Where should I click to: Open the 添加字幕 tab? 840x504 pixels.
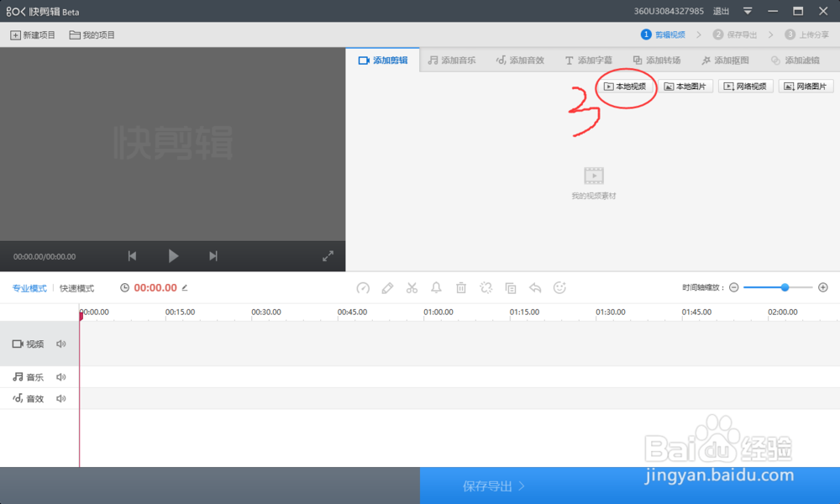point(588,60)
